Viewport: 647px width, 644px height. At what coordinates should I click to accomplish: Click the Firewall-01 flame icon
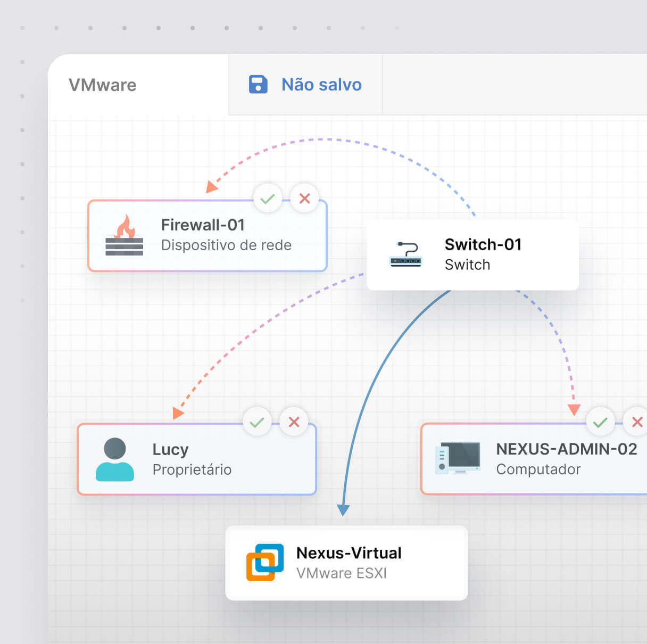[x=124, y=235]
